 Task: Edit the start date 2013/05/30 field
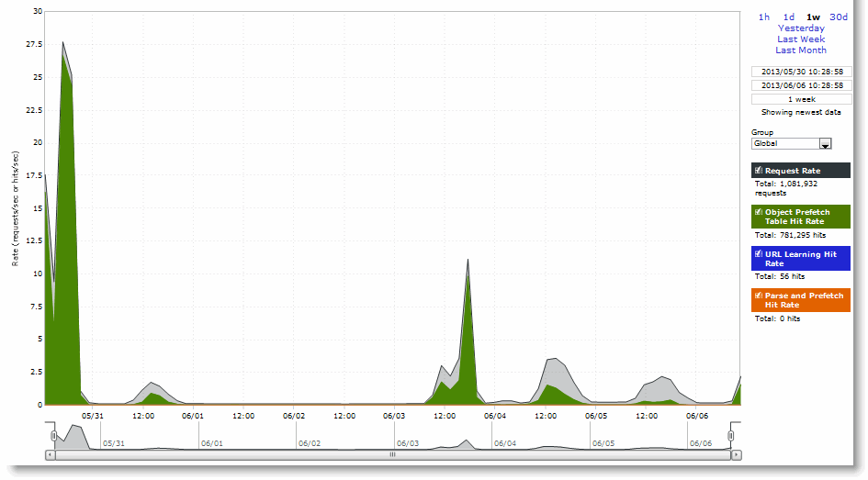pos(802,72)
